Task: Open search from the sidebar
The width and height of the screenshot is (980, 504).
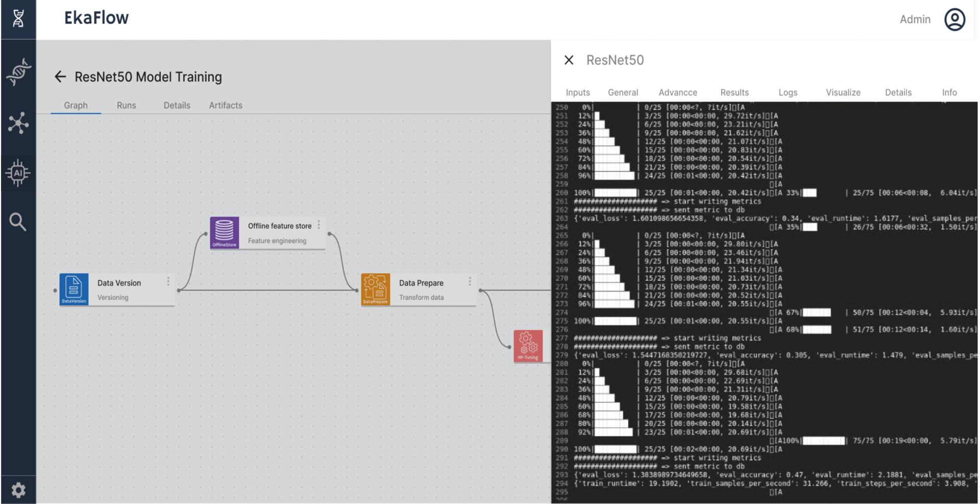Action: 18,221
